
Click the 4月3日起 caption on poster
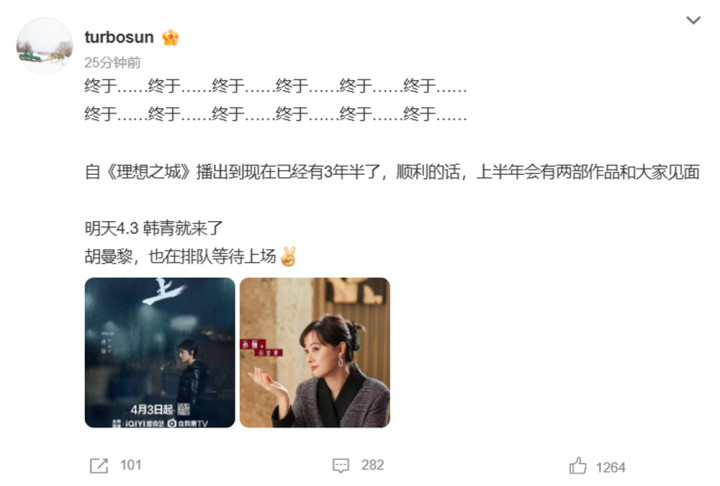(x=152, y=409)
